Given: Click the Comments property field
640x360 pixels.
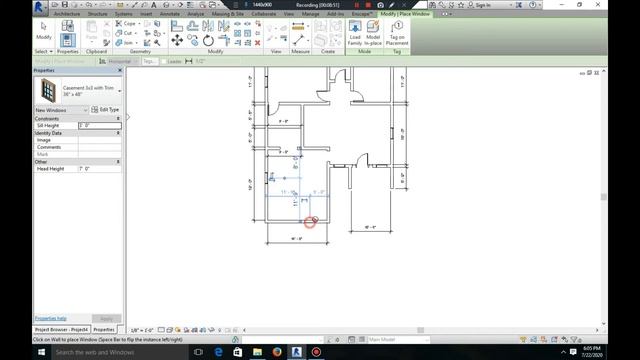Looking at the screenshot, I should 100,147.
